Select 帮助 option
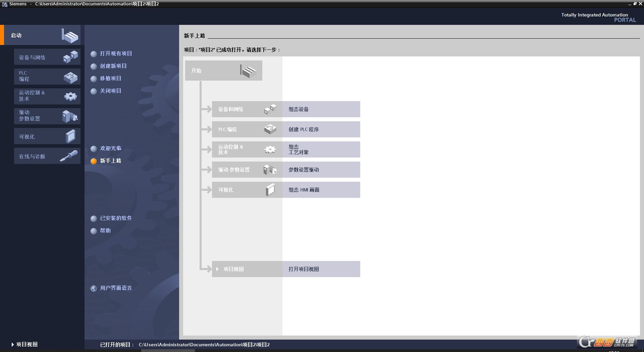The image size is (644, 352). point(101,231)
